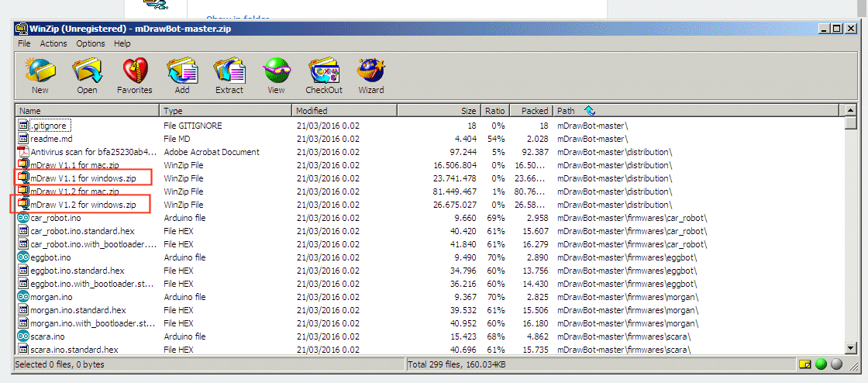Screen dimensions: 868x383
Task: Sort by the Packed column header
Action: tap(532, 111)
